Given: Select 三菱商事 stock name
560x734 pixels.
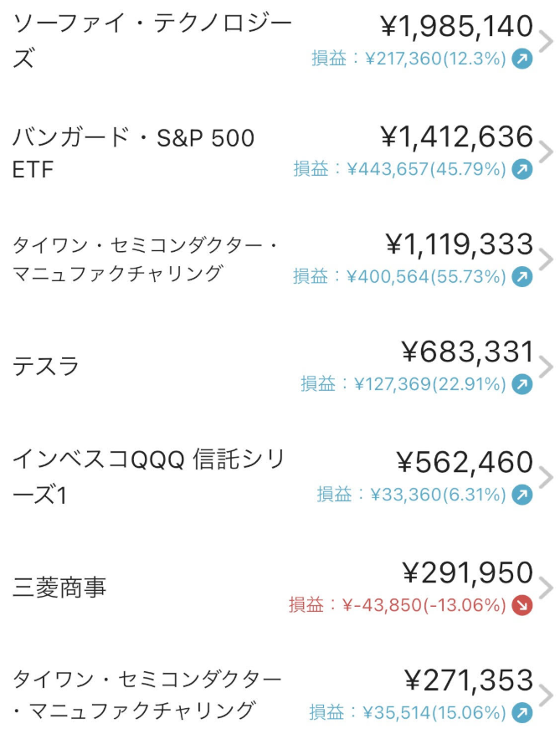Looking at the screenshot, I should tap(59, 587).
